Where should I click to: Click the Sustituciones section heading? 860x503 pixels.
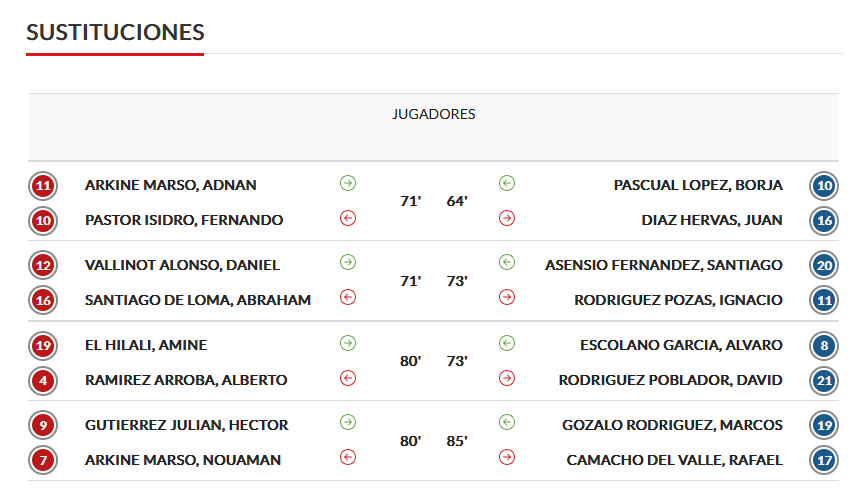115,32
